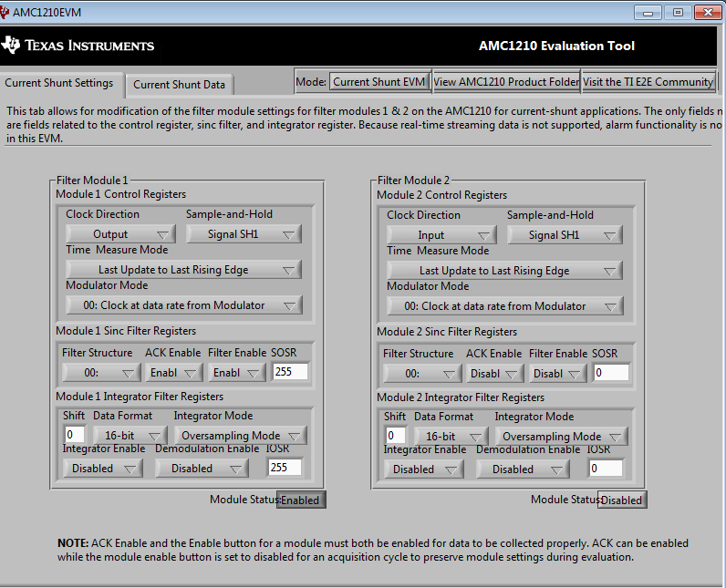The width and height of the screenshot is (726, 588).
Task: Open Module 2 Data Format 16-bit dropdown
Action: 451,437
